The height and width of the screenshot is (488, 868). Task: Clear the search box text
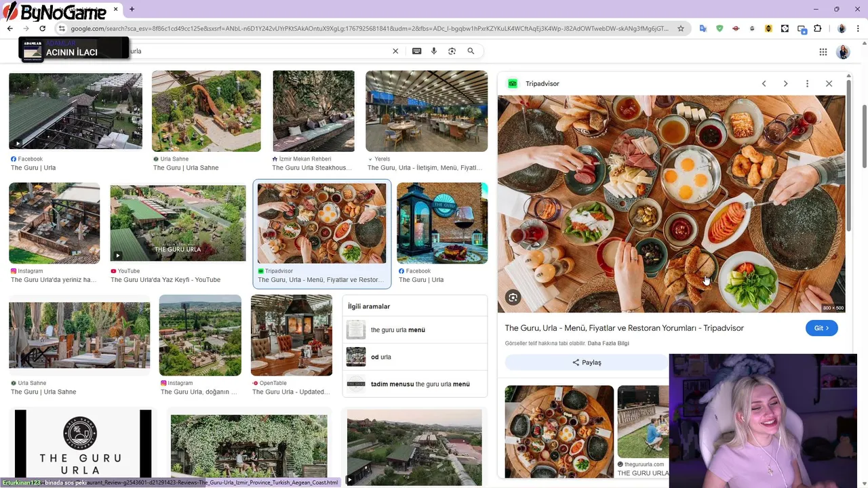pyautogui.click(x=395, y=51)
